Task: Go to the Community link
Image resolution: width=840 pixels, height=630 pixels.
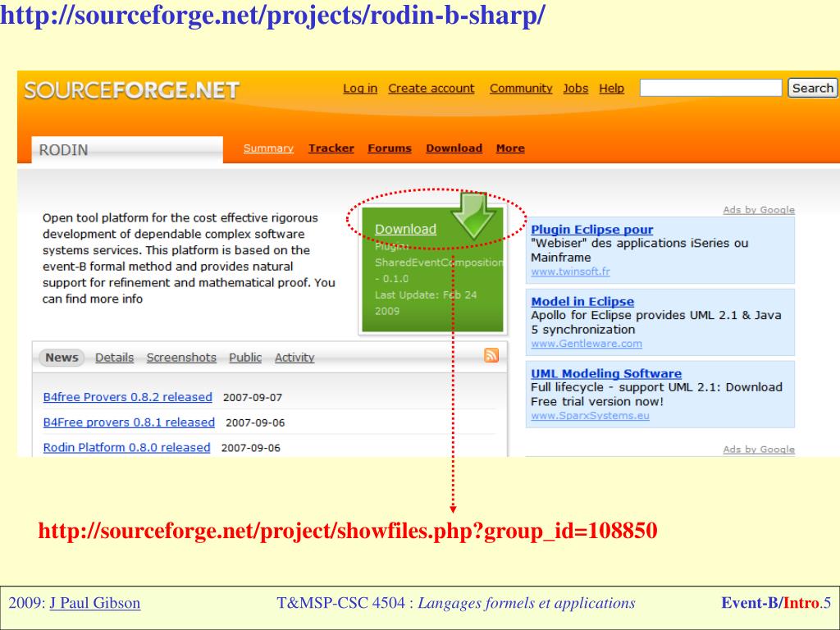Action: tap(521, 89)
